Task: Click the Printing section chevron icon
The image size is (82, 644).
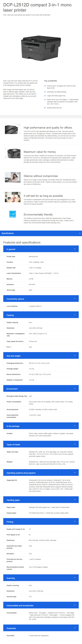Action: [75, 522]
